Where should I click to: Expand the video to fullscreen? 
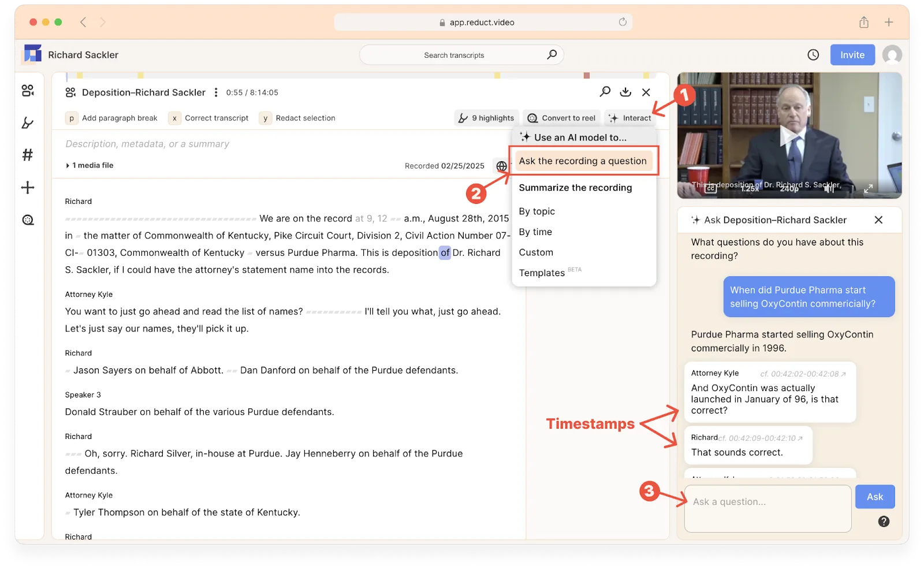click(x=868, y=189)
